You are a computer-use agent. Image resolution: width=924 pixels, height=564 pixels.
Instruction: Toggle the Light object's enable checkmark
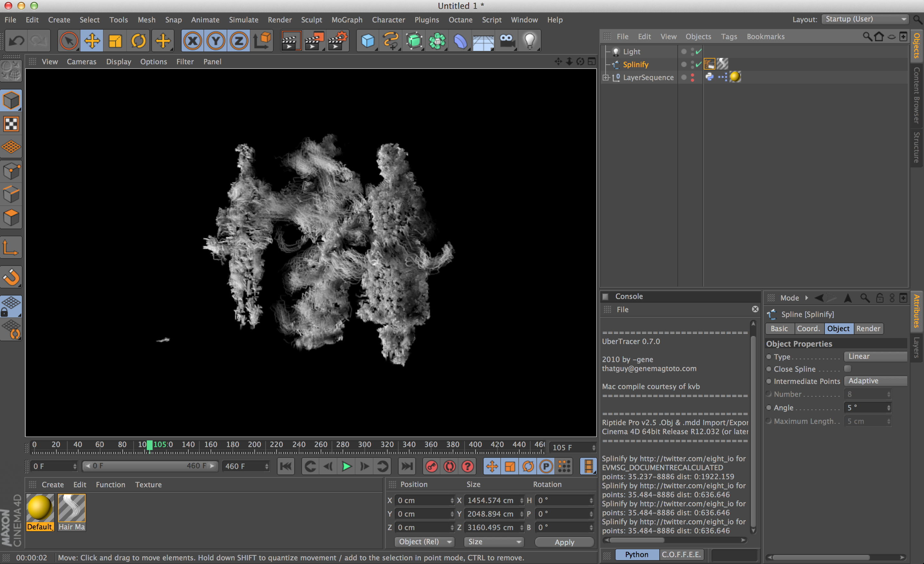[698, 52]
